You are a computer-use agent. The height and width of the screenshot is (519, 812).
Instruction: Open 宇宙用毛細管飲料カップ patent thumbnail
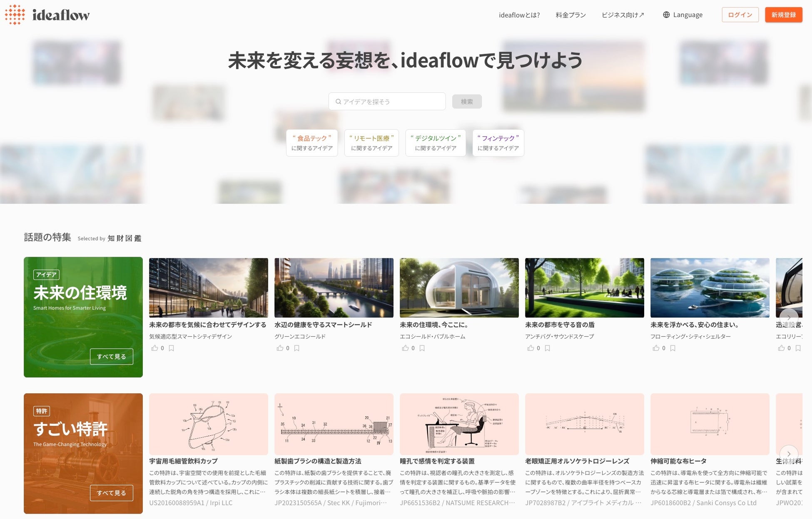[x=208, y=424]
